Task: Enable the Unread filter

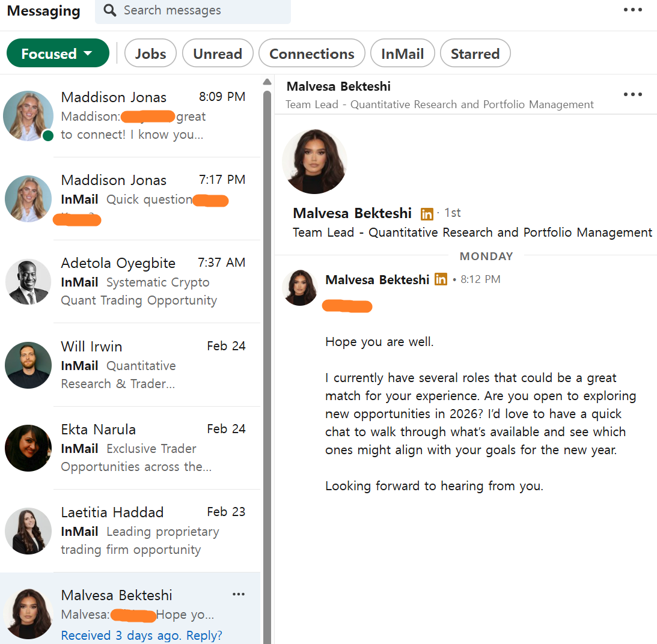Action: tap(218, 53)
